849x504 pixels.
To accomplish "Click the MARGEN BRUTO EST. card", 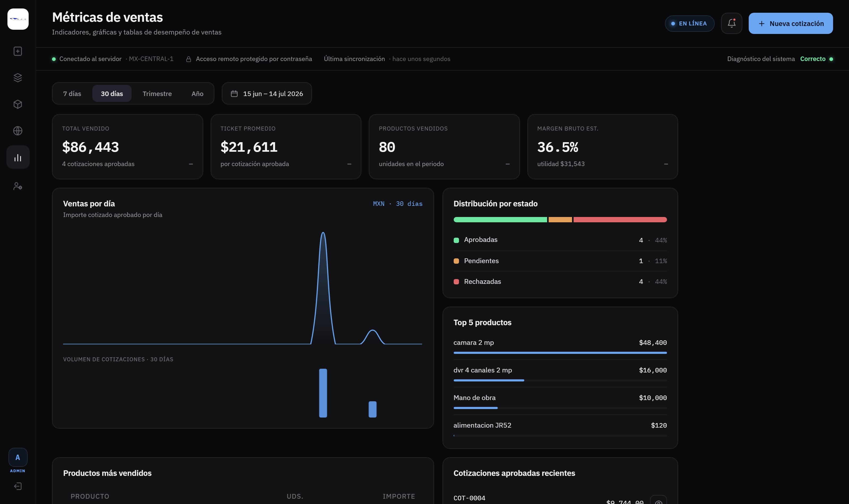I will point(603,147).
